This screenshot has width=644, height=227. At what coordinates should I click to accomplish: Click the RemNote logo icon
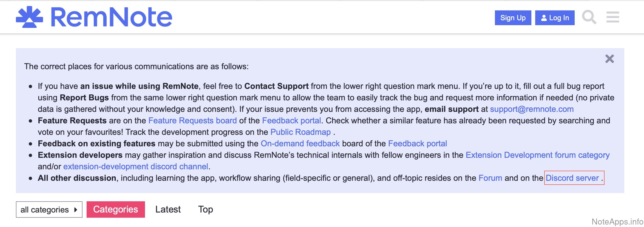(30, 17)
